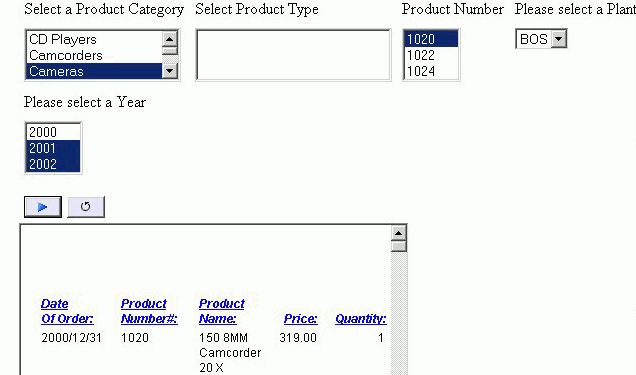Click inside the empty Product Type list box
This screenshot has height=375, width=636.
293,55
